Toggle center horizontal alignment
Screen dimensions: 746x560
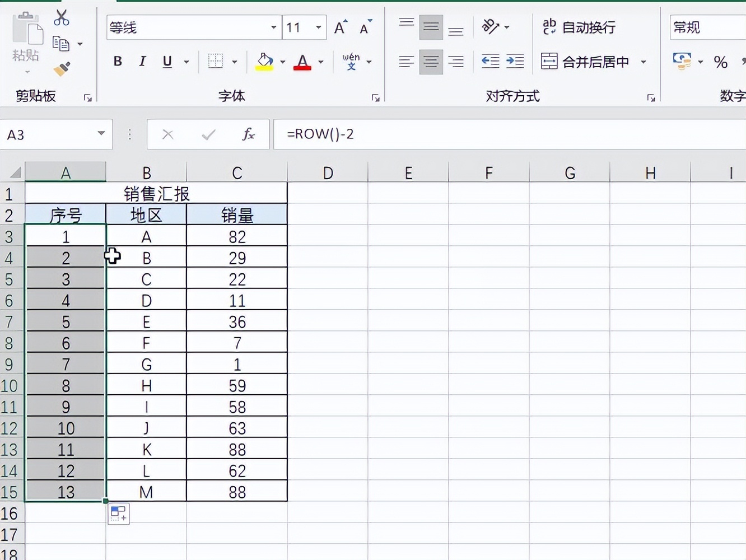(x=431, y=61)
